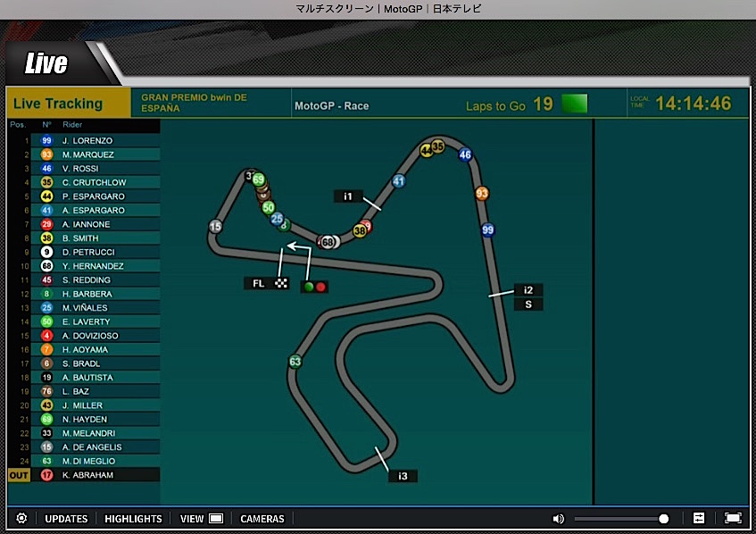Image resolution: width=756 pixels, height=534 pixels.
Task: Mute the audio with the speaker icon
Action: (558, 519)
